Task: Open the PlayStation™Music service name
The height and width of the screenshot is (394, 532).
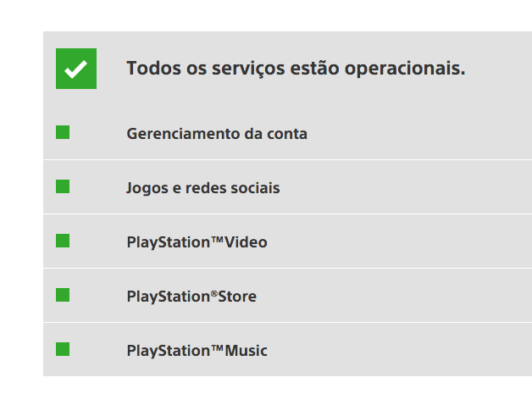Action: coord(197,351)
